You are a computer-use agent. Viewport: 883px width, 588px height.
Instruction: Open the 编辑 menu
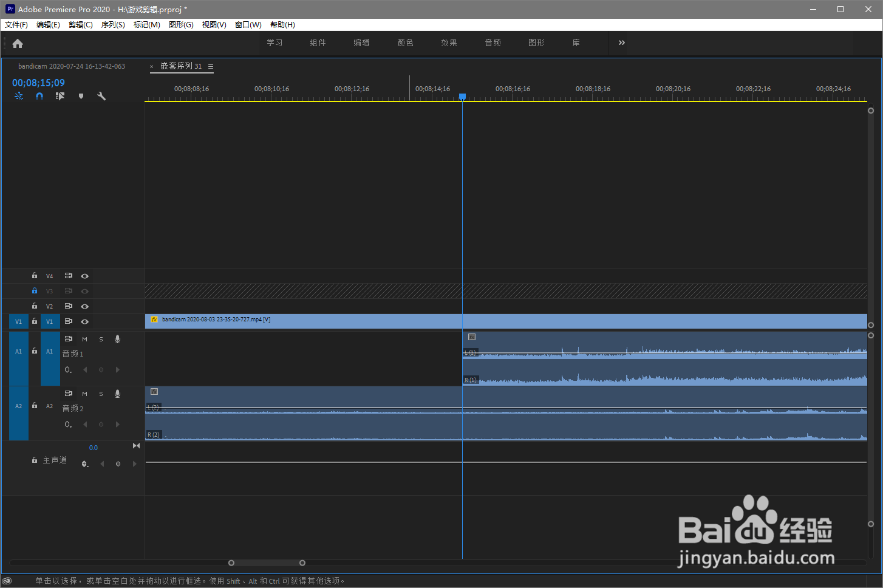tap(48, 25)
